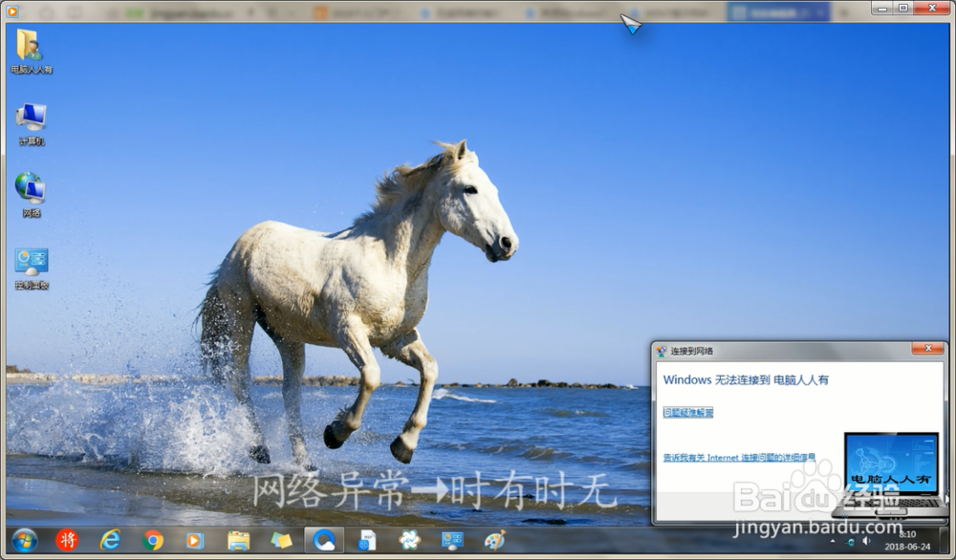The height and width of the screenshot is (560, 956).
Task: Open Windows Explorer folder on taskbar
Action: pyautogui.click(x=238, y=540)
